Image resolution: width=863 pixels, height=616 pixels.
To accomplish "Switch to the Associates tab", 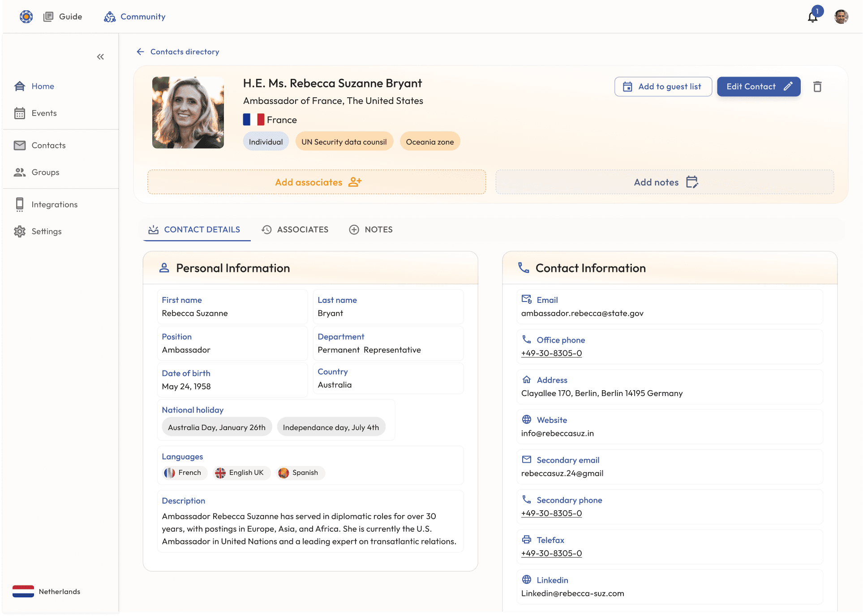I will coord(295,229).
